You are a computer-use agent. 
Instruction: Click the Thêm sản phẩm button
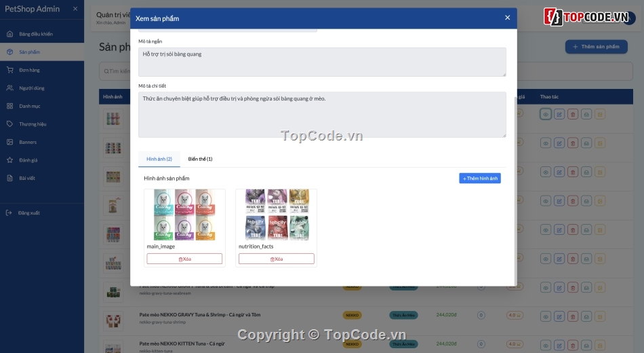(x=597, y=46)
